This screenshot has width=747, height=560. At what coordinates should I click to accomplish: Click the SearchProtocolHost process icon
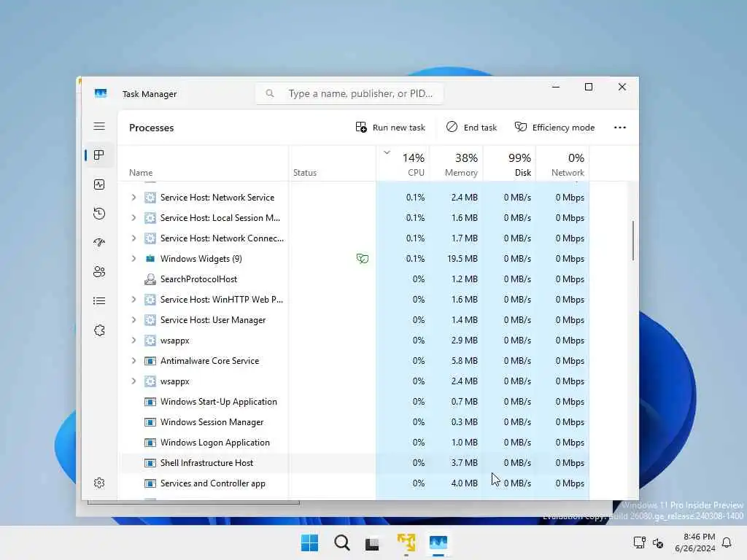[x=150, y=279]
